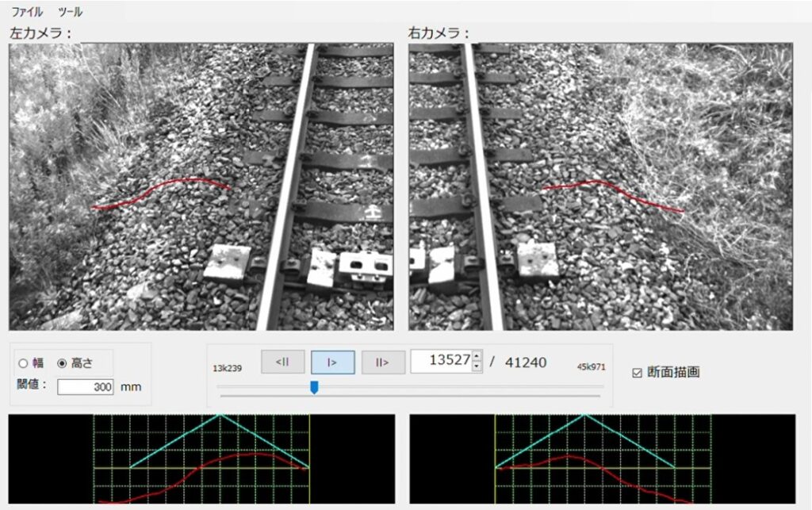
Task: Open the ファイル menu
Action: [27, 11]
